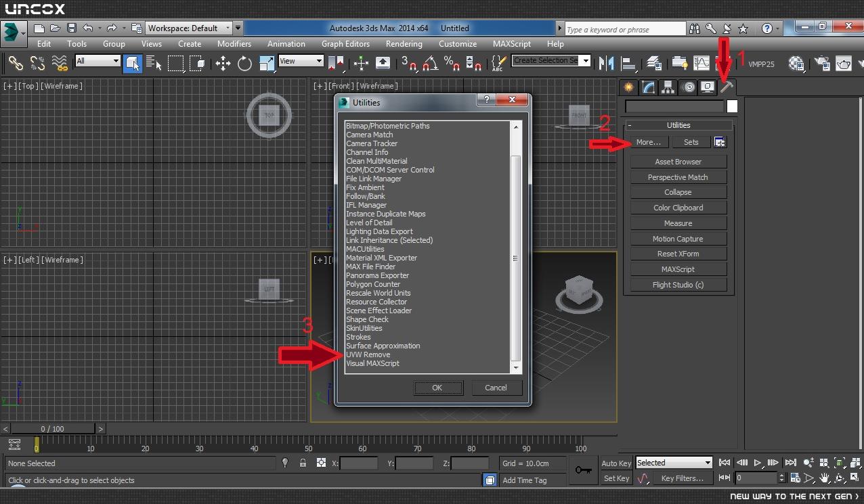Open the reference coordinate View dropdown
The image size is (864, 504).
click(301, 61)
